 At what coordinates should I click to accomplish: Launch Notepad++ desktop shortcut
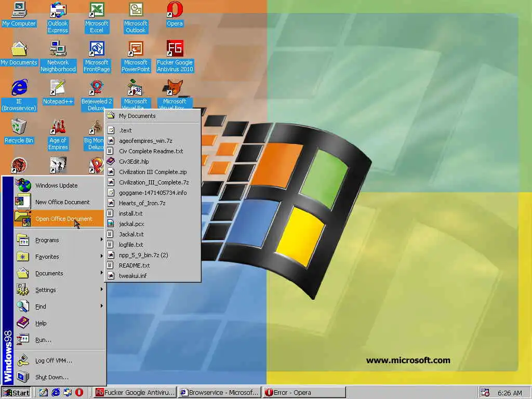coord(58,92)
